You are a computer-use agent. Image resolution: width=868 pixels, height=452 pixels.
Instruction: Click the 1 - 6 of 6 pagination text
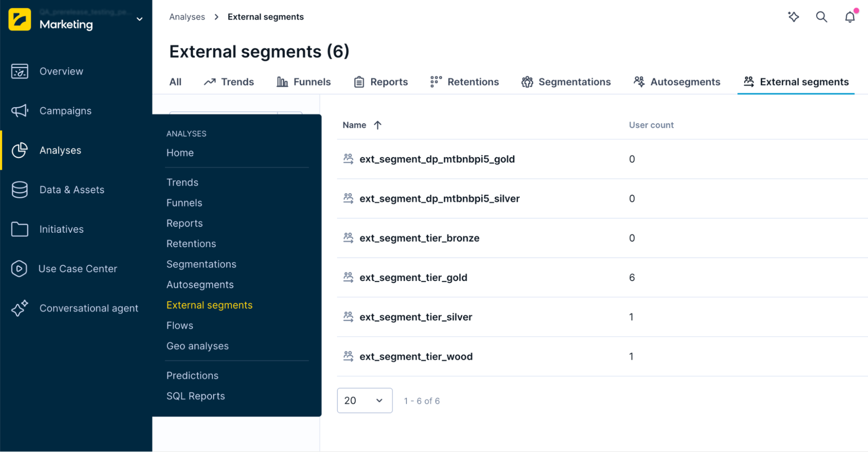point(422,401)
